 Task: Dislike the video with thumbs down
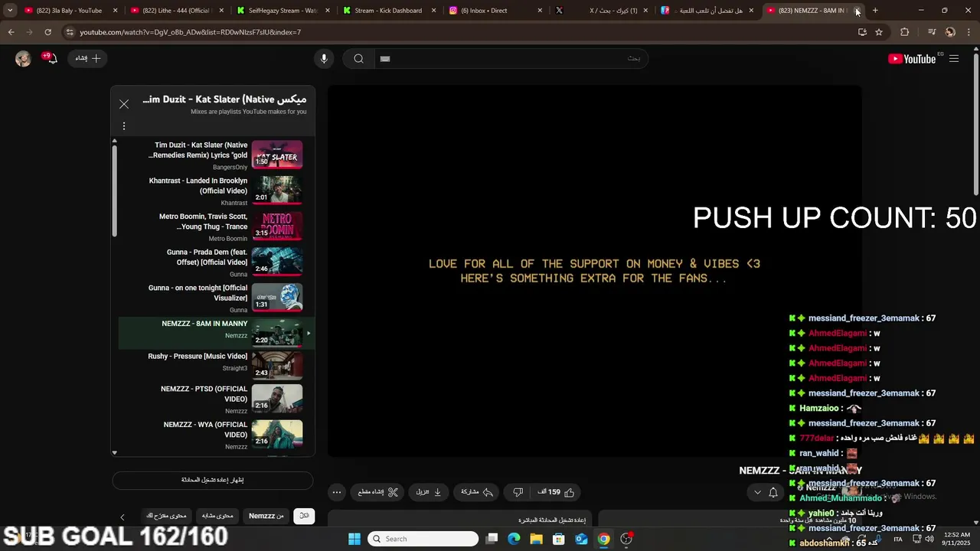click(518, 492)
